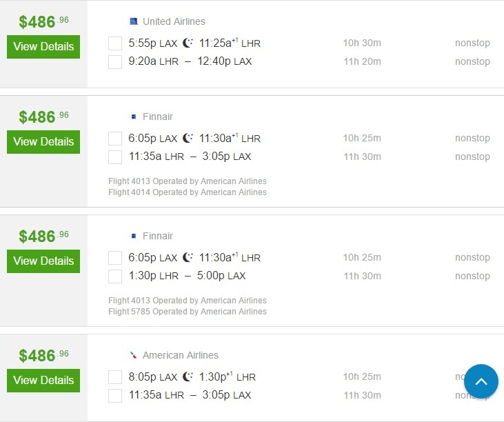Click the United Airlines logo icon
The width and height of the screenshot is (504, 422).
[133, 21]
